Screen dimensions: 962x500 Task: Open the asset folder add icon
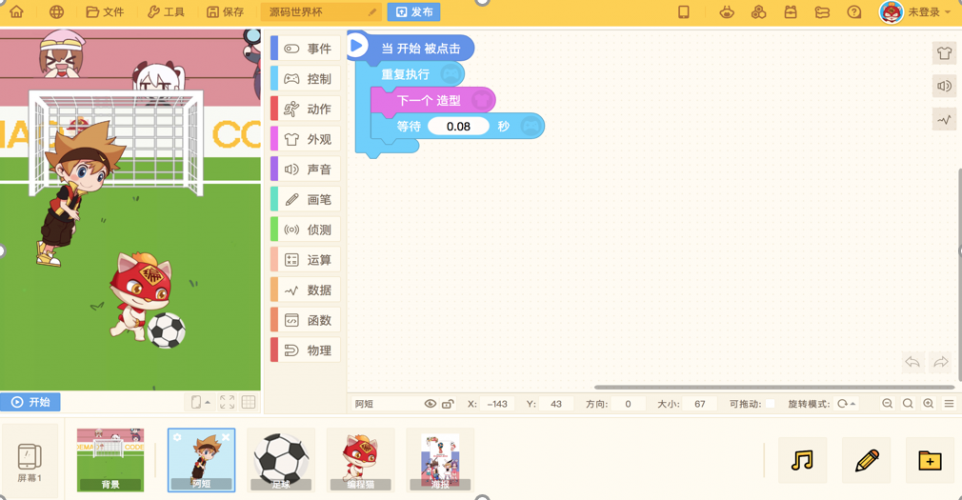coord(929,460)
